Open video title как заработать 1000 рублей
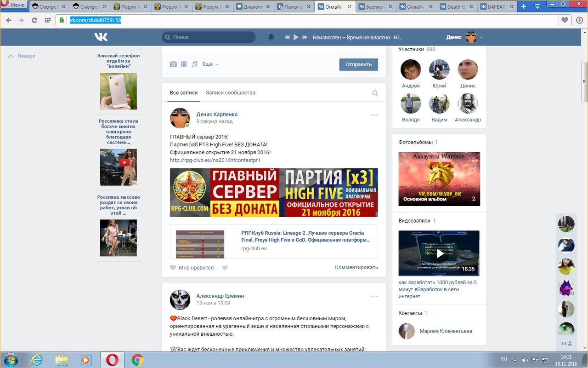Viewport: 588px width, 368px height. pos(437,289)
